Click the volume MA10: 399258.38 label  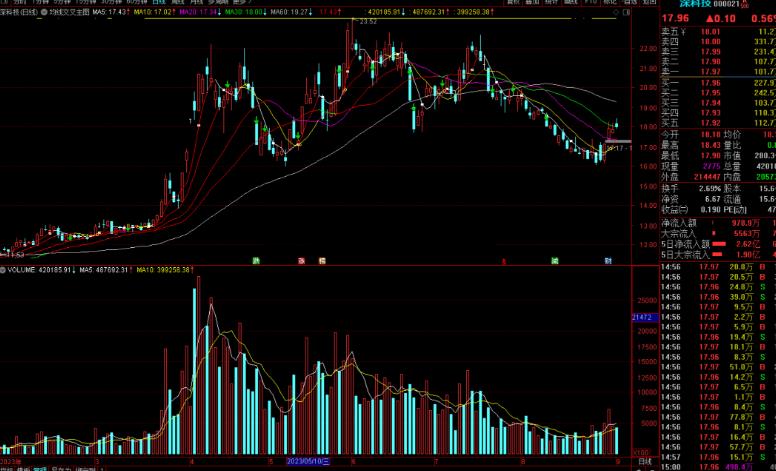165,270
